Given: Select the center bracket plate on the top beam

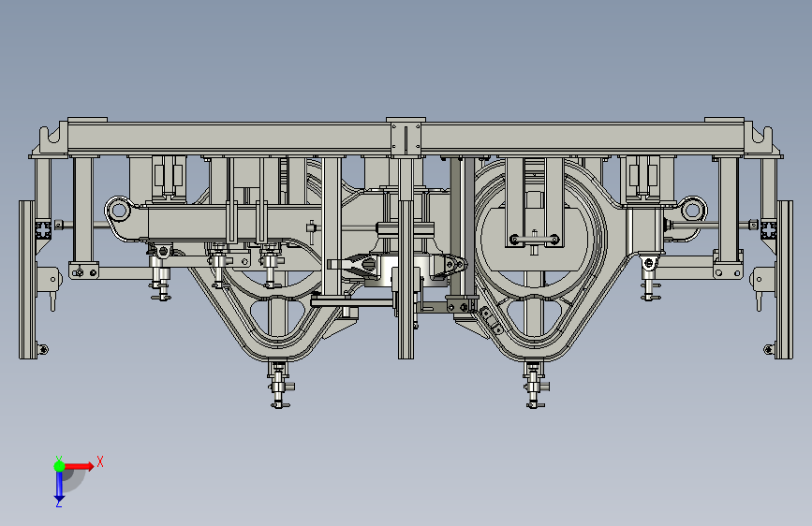Looking at the screenshot, I should click(x=406, y=138).
